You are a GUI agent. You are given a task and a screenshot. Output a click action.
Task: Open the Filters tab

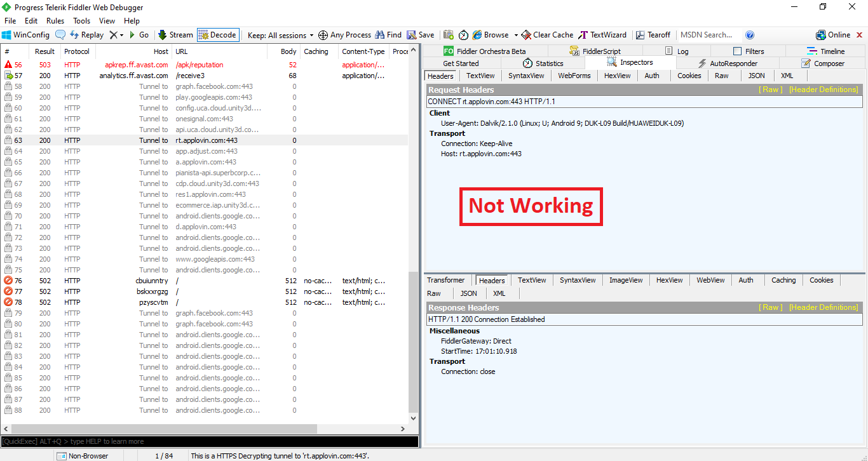pyautogui.click(x=749, y=51)
